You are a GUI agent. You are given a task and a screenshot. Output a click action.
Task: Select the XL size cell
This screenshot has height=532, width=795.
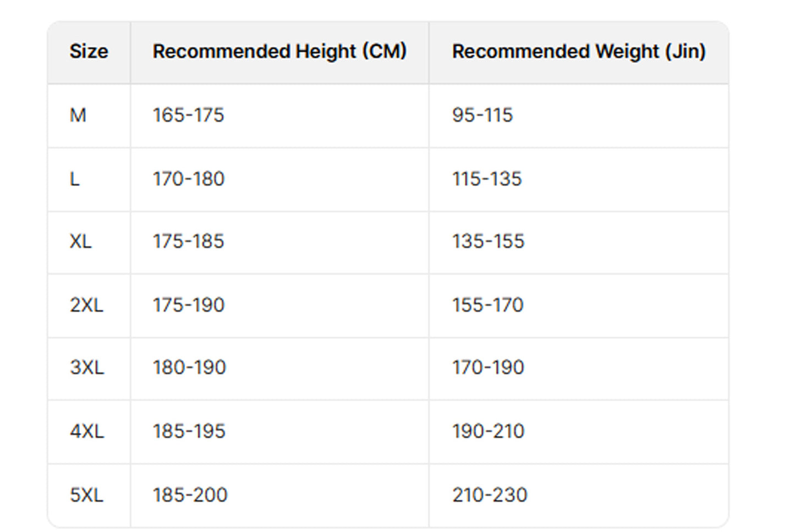(x=81, y=242)
